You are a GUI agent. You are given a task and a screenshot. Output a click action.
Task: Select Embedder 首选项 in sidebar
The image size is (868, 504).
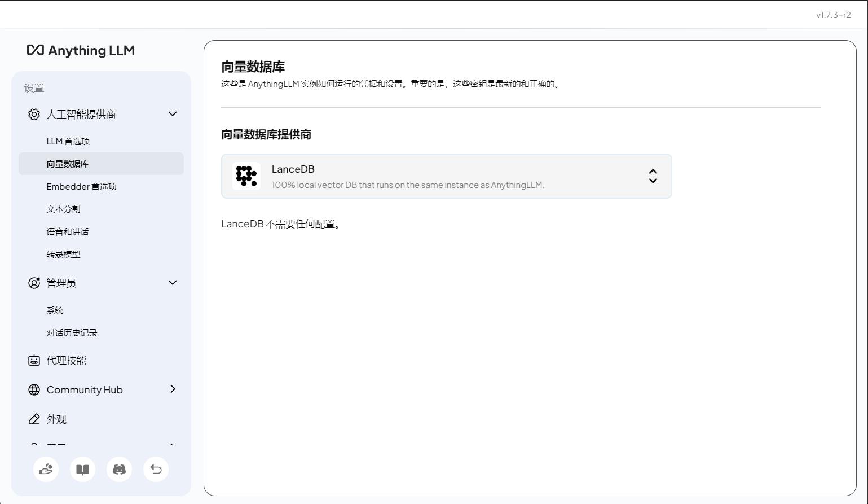[x=81, y=187]
